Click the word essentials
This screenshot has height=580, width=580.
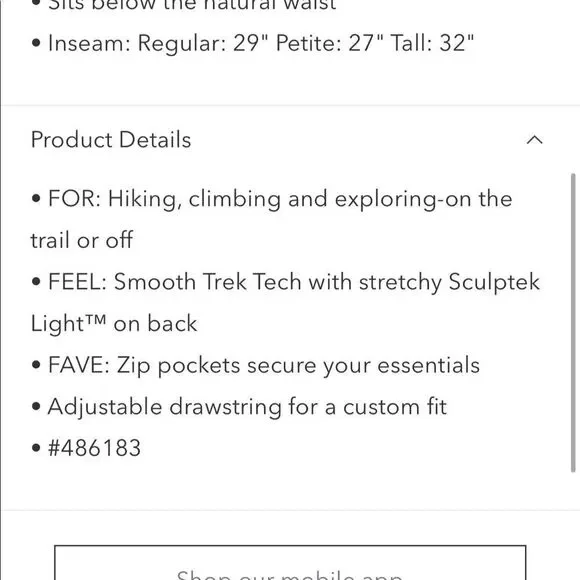[x=429, y=365]
